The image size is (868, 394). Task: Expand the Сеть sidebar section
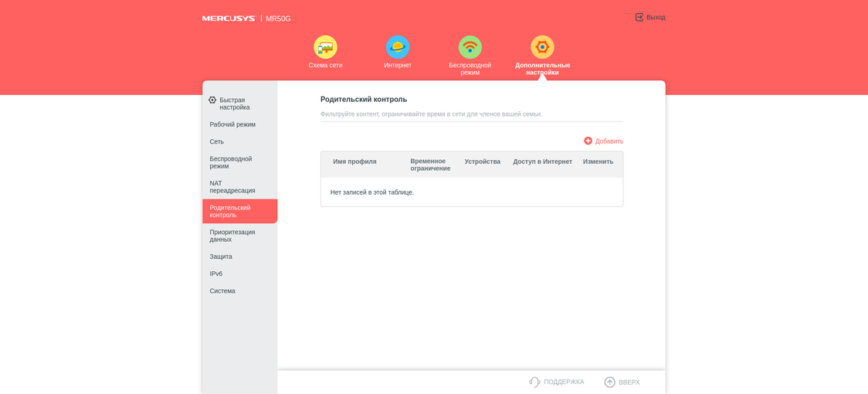coord(217,141)
